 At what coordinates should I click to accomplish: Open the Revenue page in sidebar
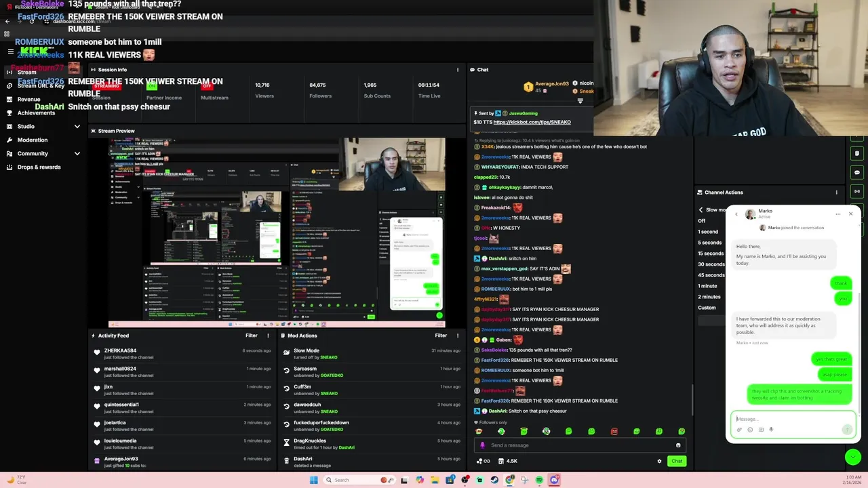click(x=28, y=99)
